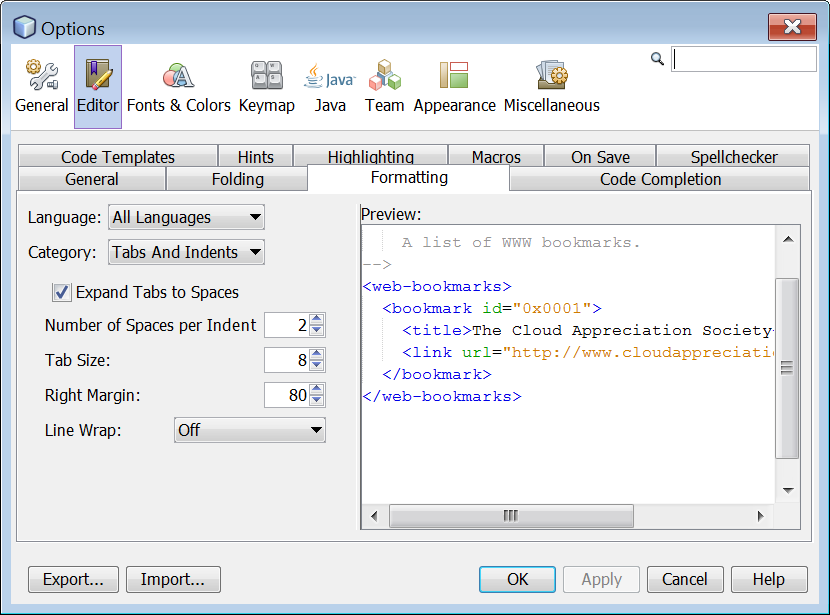Click preview horizontal scrollbar left arrow

(374, 516)
